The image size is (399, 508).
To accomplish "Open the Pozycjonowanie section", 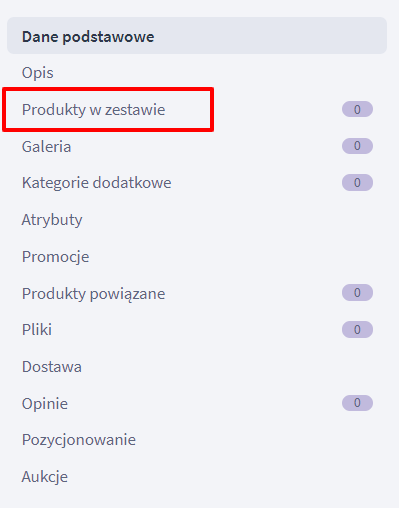I will pyautogui.click(x=197, y=440).
